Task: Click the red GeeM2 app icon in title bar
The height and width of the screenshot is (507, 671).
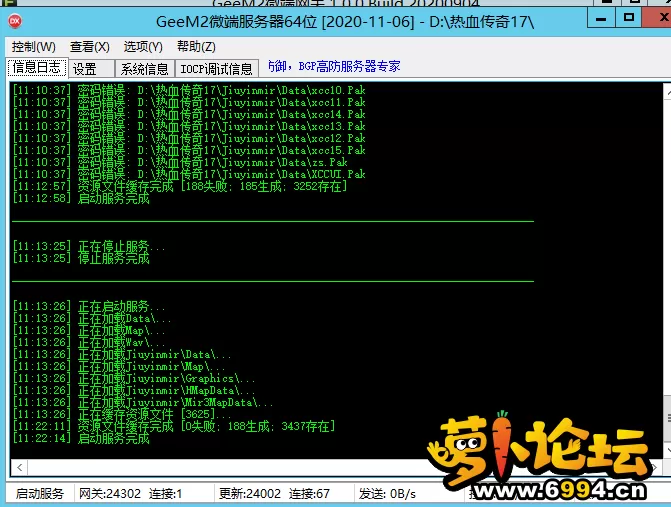Action: 15,21
